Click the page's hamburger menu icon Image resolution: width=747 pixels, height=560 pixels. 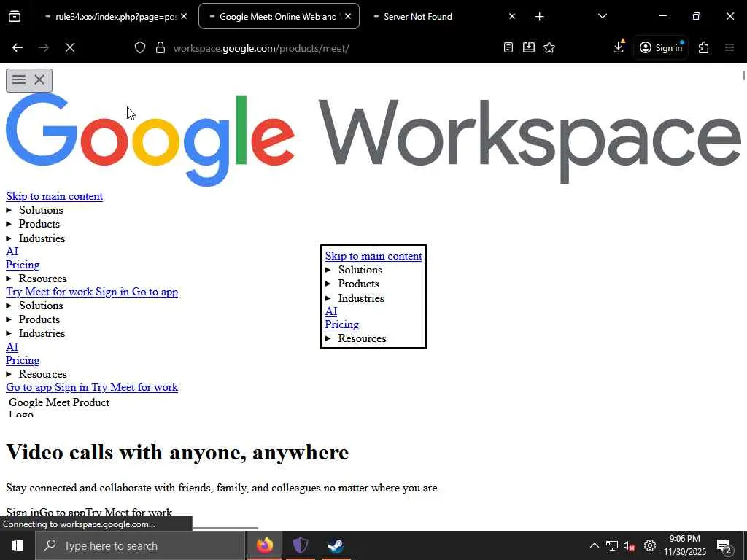pos(19,79)
